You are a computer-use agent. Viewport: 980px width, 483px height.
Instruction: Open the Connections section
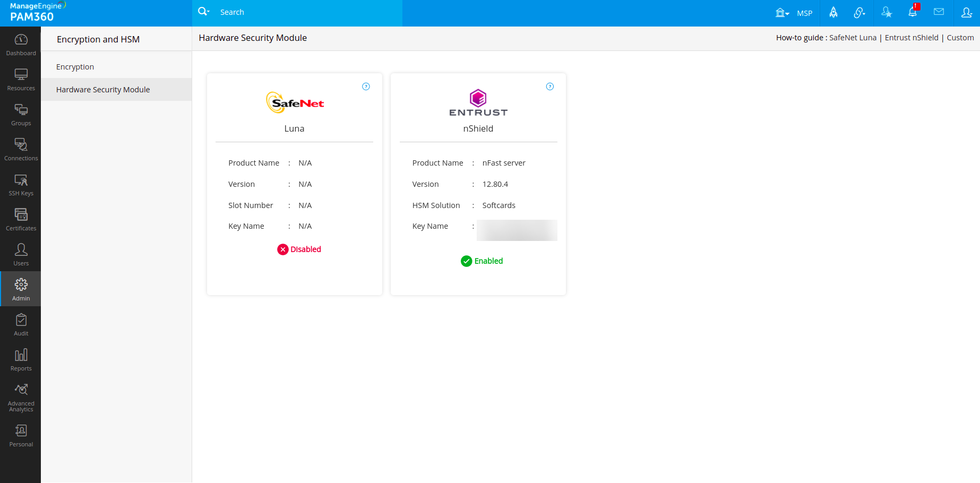tap(21, 150)
